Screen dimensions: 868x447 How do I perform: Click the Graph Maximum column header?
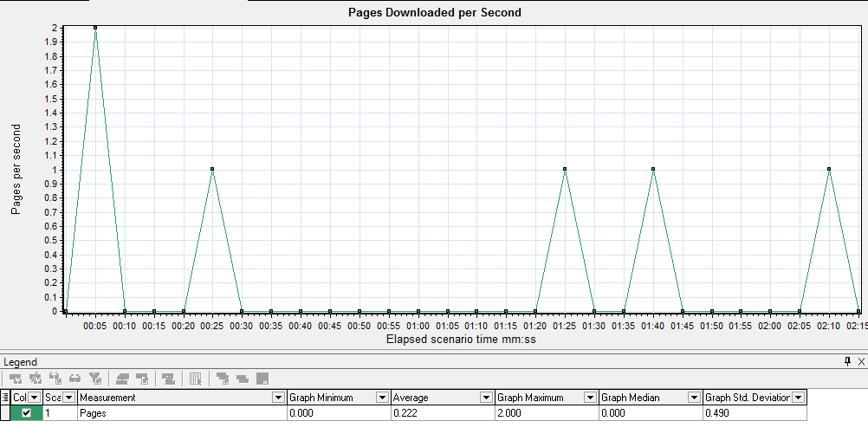tap(537, 398)
